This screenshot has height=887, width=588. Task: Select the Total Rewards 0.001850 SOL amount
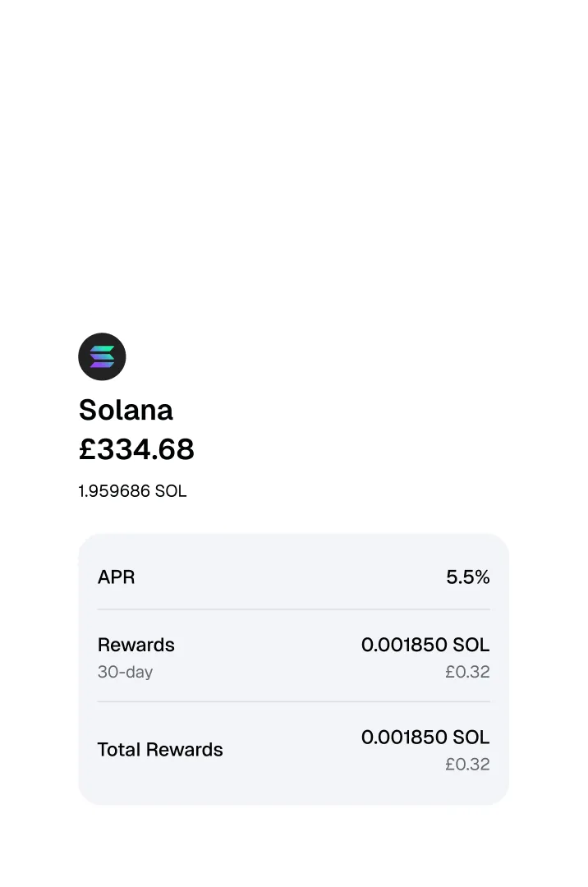[425, 738]
